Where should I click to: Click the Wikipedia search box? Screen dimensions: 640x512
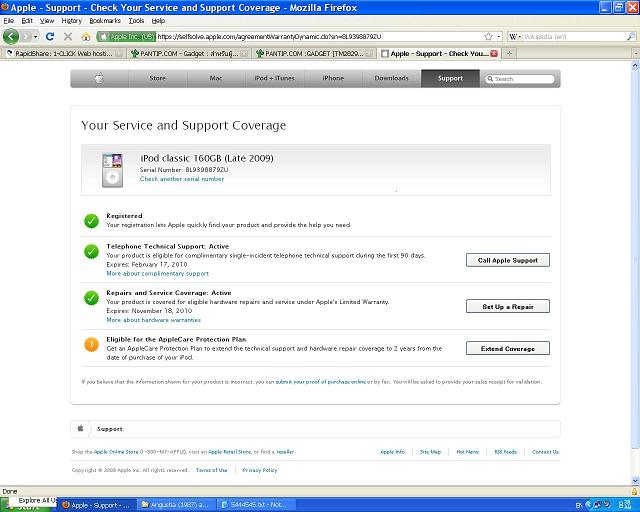tap(573, 36)
